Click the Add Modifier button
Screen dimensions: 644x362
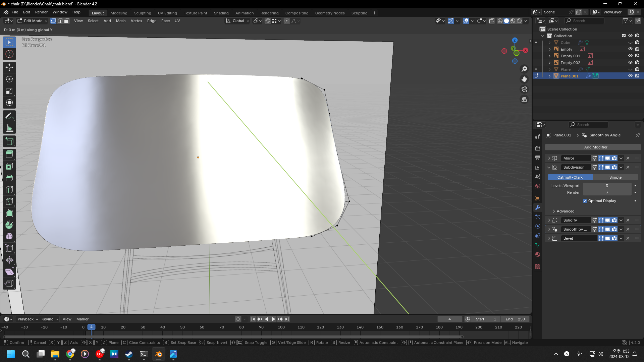click(x=593, y=147)
